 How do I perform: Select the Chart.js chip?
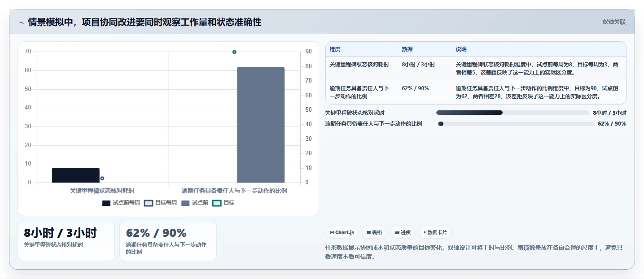tap(342, 232)
